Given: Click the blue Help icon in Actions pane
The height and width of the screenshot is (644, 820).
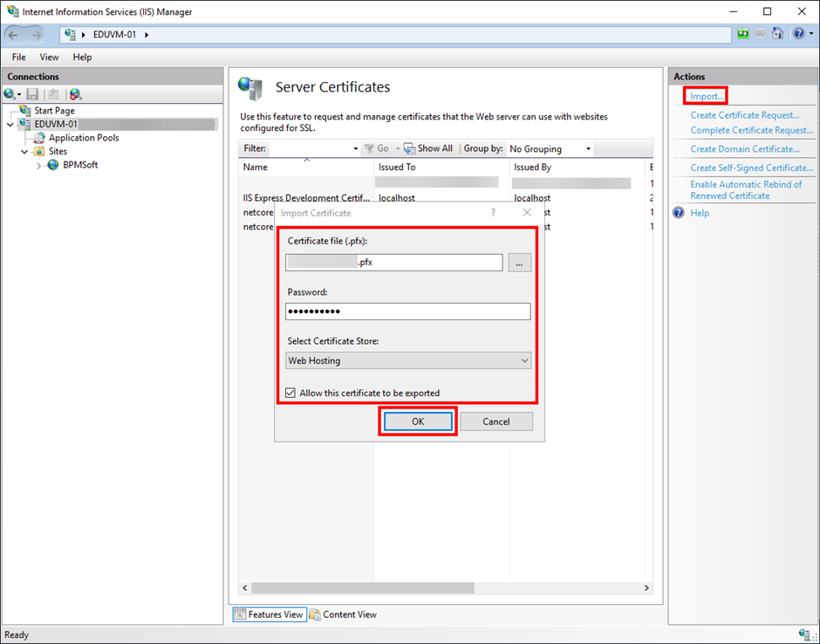Looking at the screenshot, I should (679, 212).
